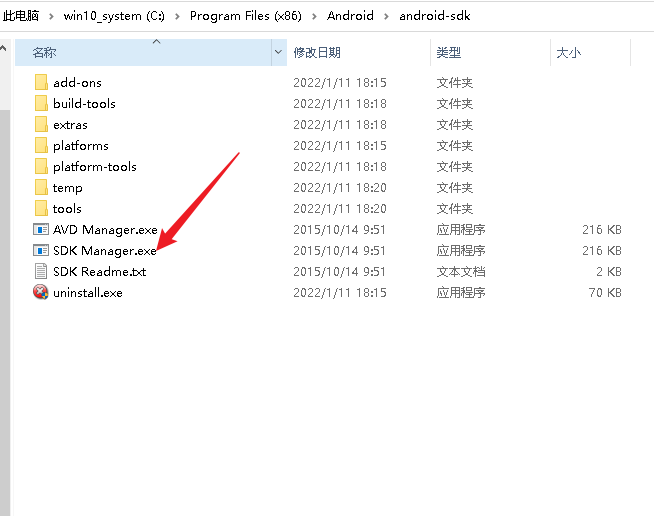Viewport: 654px width, 516px height.
Task: Expand breadcrumb chevron after 此电脑
Action: click(51, 16)
